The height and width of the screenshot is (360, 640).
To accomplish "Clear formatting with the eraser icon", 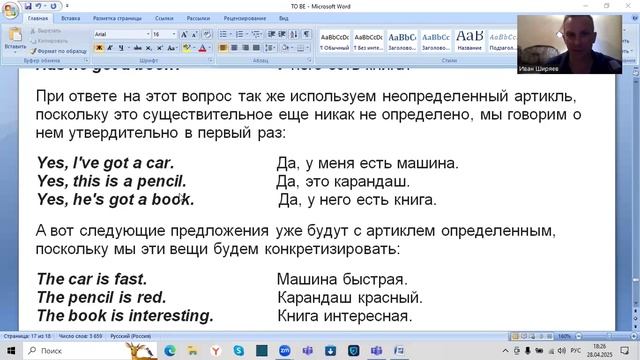I will tap(207, 35).
